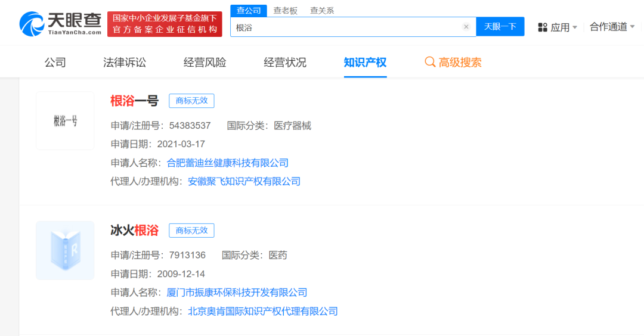
Task: Open agent 北京奥肯国际知识产权代理有限公司
Action: coord(263,312)
